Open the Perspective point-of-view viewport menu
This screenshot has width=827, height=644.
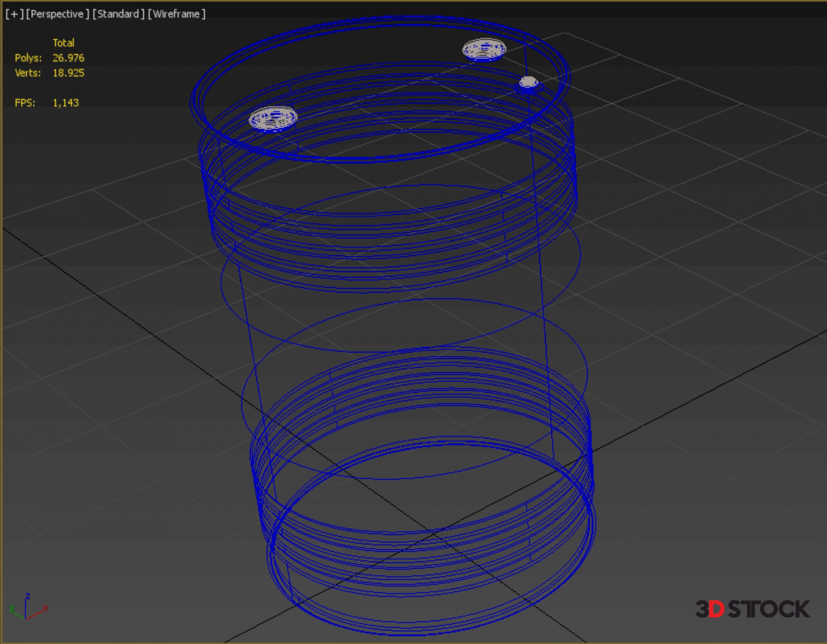coord(57,14)
